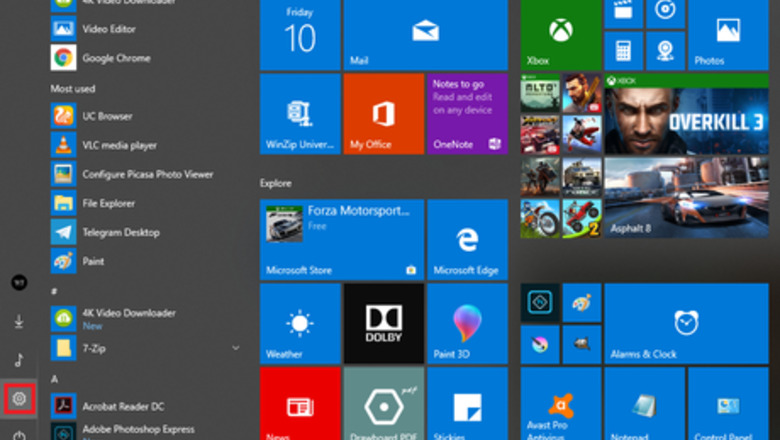Click the '#' letter group header
The width and height of the screenshot is (780, 440).
tap(54, 291)
